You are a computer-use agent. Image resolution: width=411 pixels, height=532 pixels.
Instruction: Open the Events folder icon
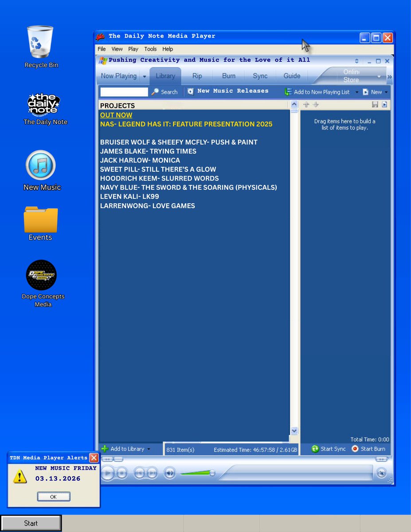(x=41, y=220)
